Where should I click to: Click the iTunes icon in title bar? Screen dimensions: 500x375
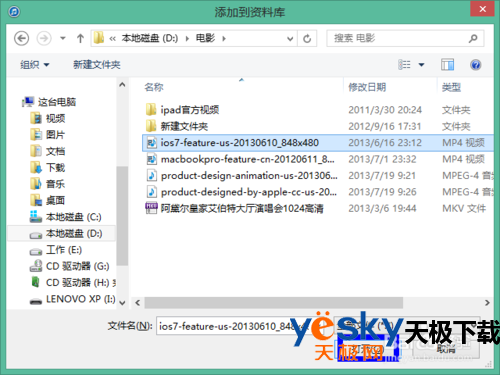point(14,12)
